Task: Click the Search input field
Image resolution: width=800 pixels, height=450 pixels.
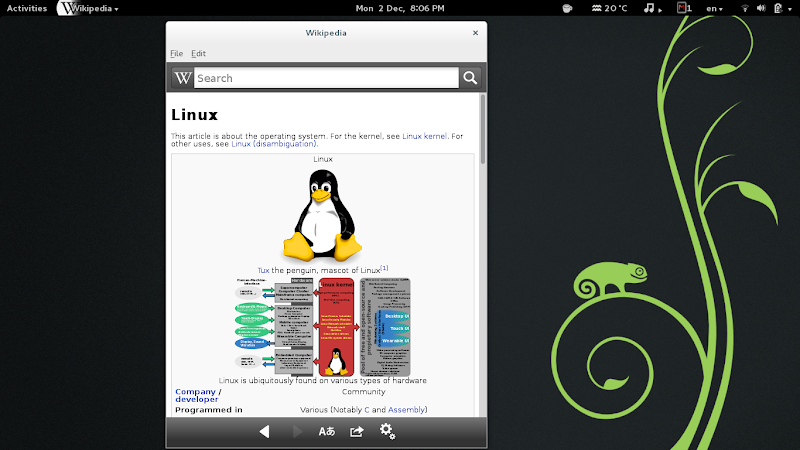Action: [x=326, y=78]
